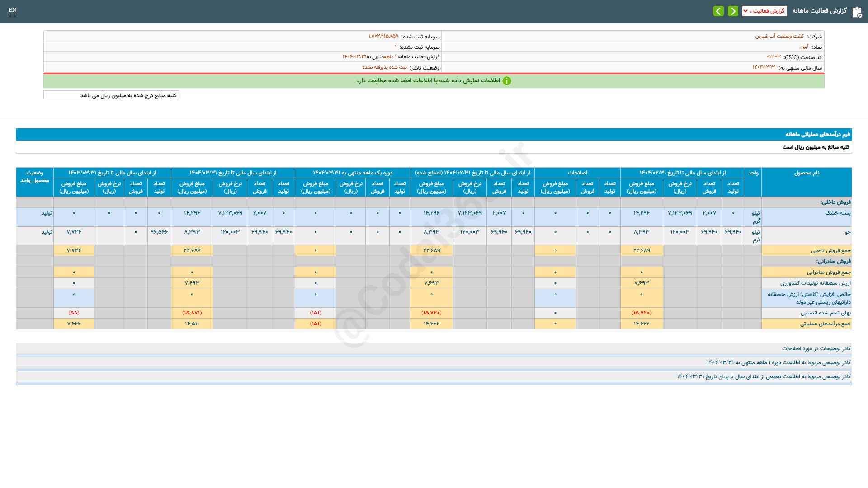Viewport: 868px width, 488px height.
Task: Click the one-month period explanation box
Action: [x=778, y=362]
